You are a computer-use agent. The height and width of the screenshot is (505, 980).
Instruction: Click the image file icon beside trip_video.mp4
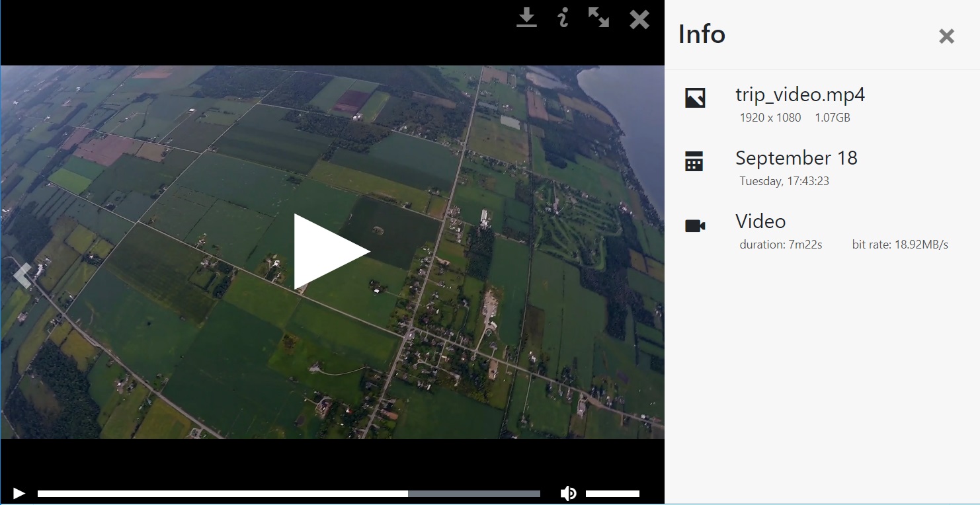[x=695, y=98]
